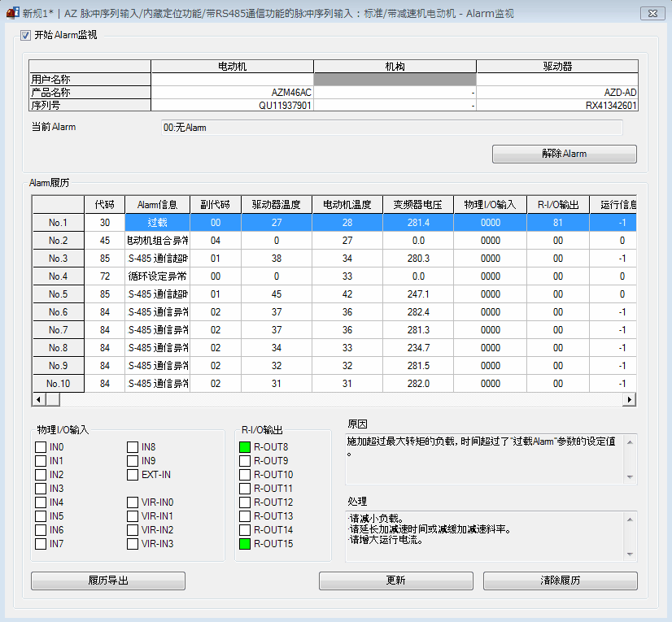672x622 pixels.
Task: Click the app icon in title bar
Action: [12, 13]
